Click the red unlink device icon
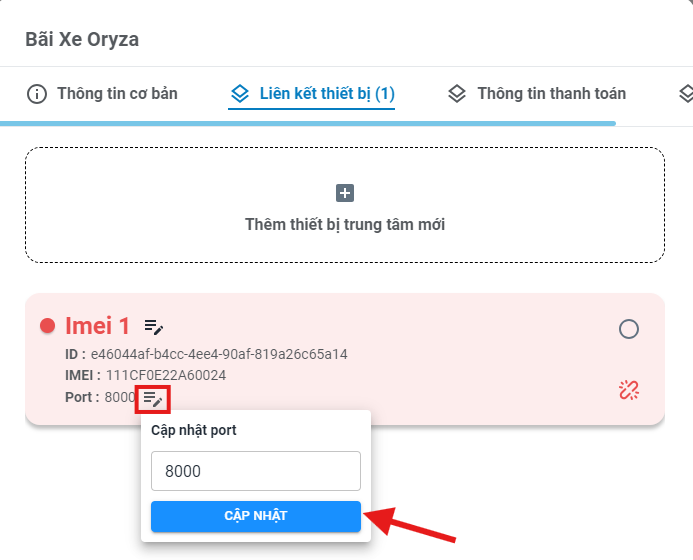The height and width of the screenshot is (560, 693). coord(628,390)
